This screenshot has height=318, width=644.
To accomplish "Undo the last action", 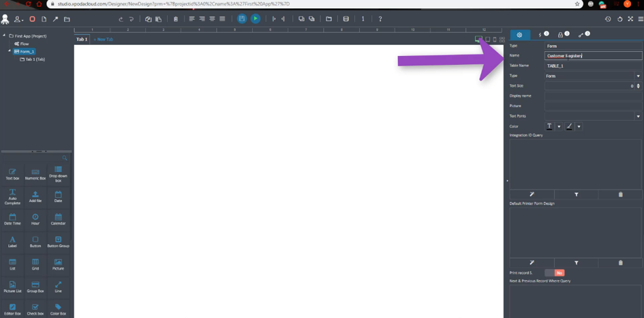I will (x=121, y=19).
